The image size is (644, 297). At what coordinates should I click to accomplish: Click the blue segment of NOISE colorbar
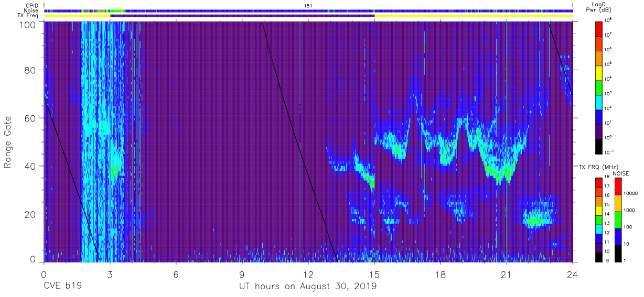(x=618, y=237)
